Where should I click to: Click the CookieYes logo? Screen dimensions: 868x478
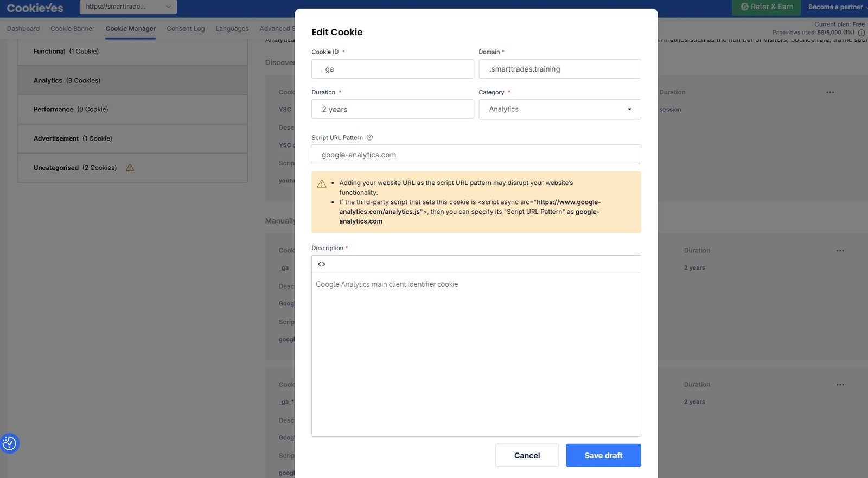coord(35,8)
